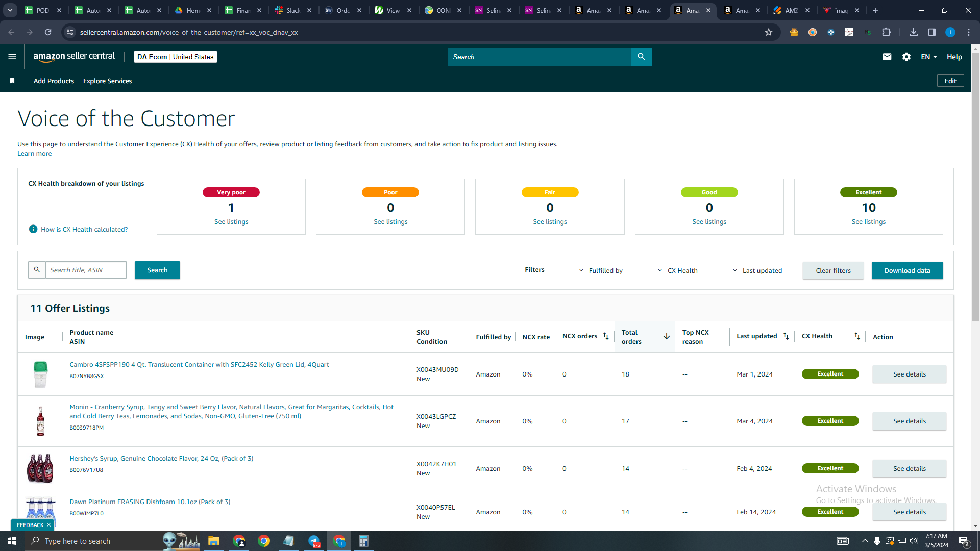
Task: Bookmark this page with the star icon
Action: point(769,32)
